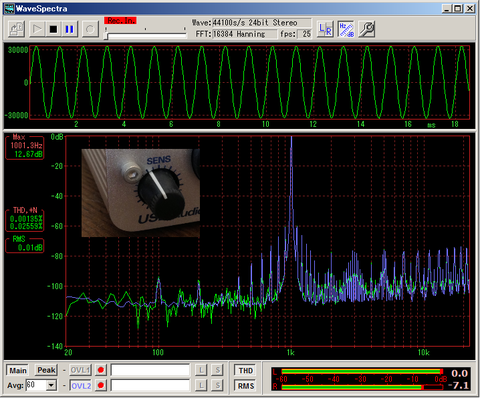Click the Play button

click(37, 29)
